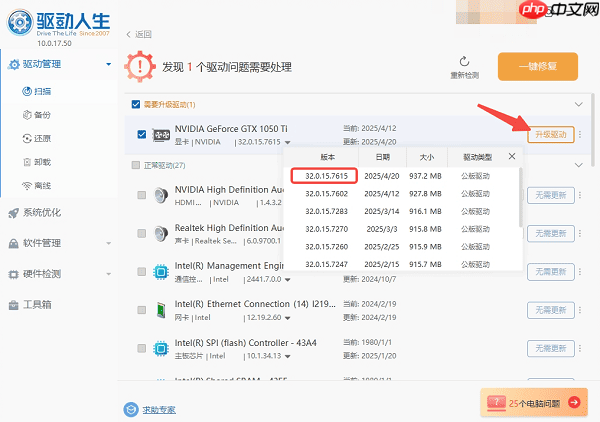This screenshot has height=422, width=600.
Task: Collapse the 驱动管理 dropdown arrow
Action: tap(109, 64)
